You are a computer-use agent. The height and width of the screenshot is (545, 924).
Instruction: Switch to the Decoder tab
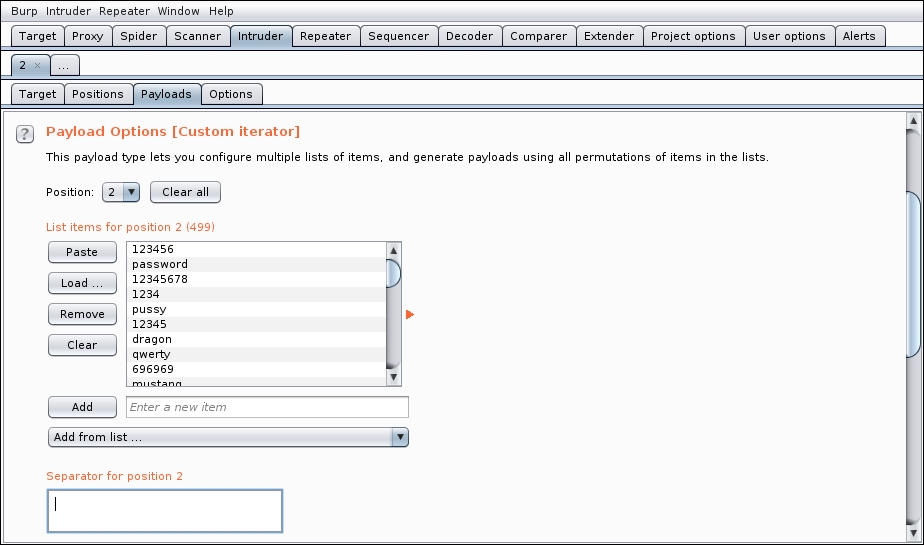pos(470,36)
